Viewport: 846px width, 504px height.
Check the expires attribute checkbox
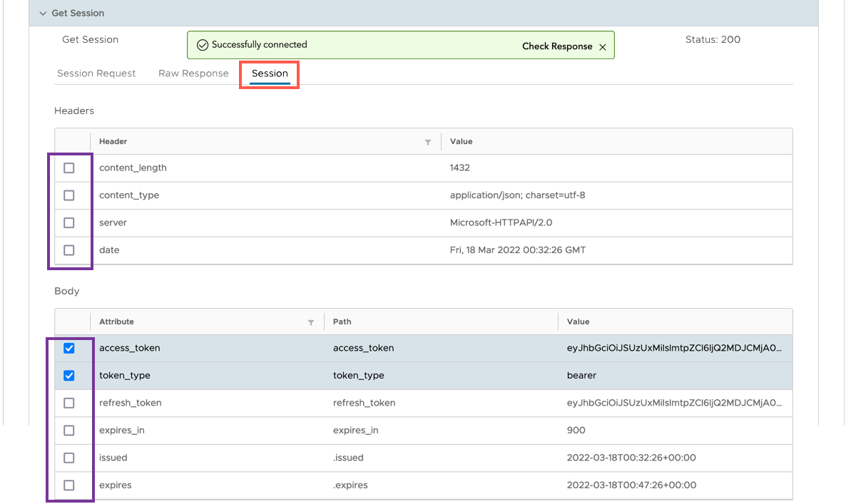(x=69, y=485)
